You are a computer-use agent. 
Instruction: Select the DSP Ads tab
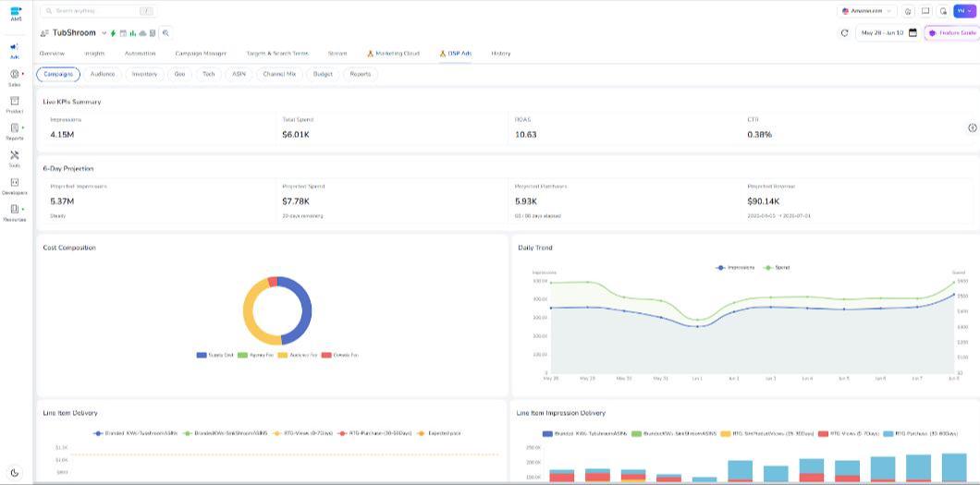point(456,54)
